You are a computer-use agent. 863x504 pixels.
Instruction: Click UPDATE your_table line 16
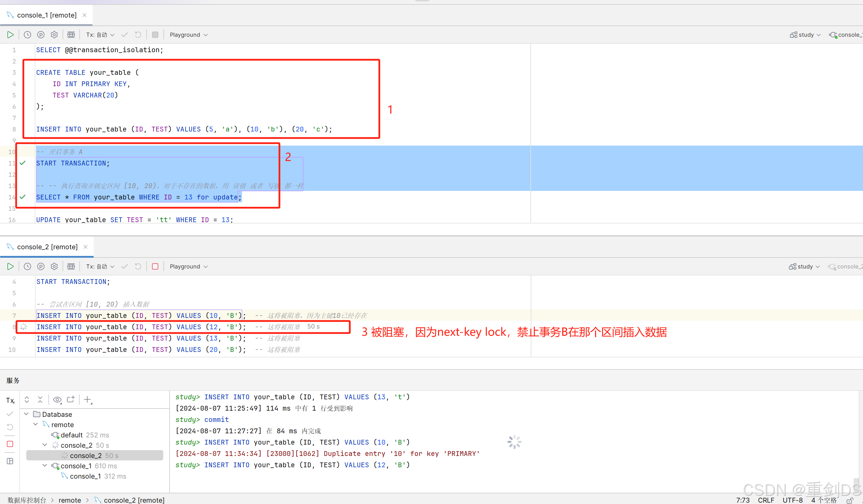[135, 220]
